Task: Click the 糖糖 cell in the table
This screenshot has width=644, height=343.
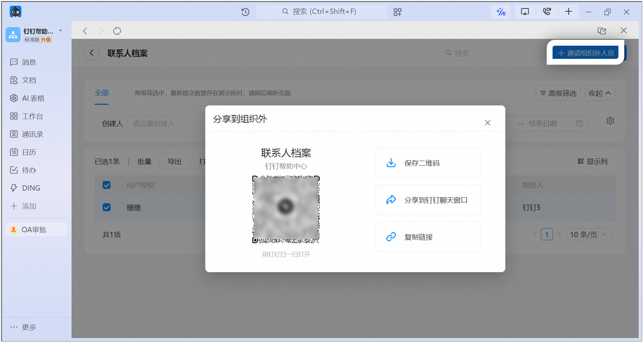Action: 134,208
